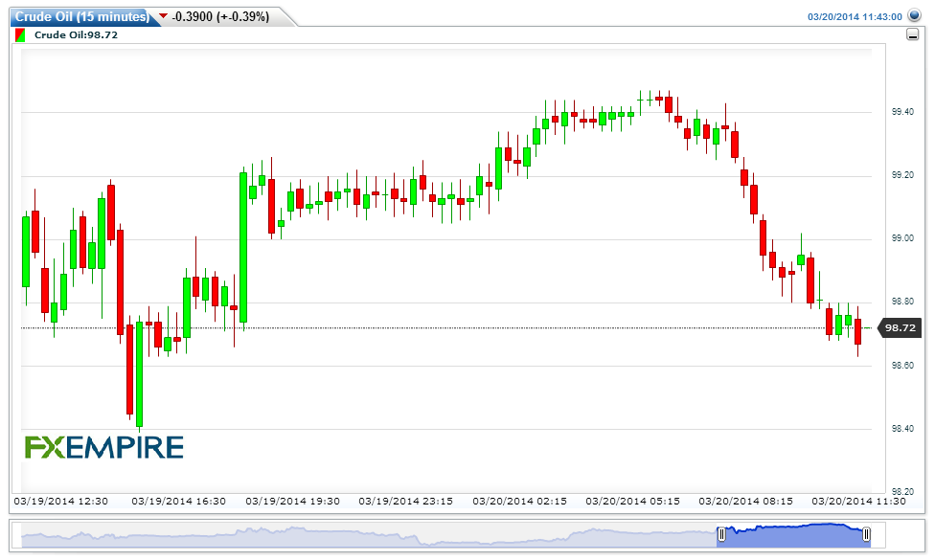
Task: Click the 98.72 current price label
Action: pyautogui.click(x=900, y=327)
